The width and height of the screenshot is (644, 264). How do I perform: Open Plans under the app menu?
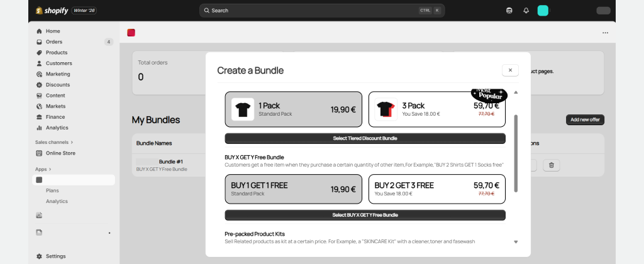pyautogui.click(x=52, y=190)
